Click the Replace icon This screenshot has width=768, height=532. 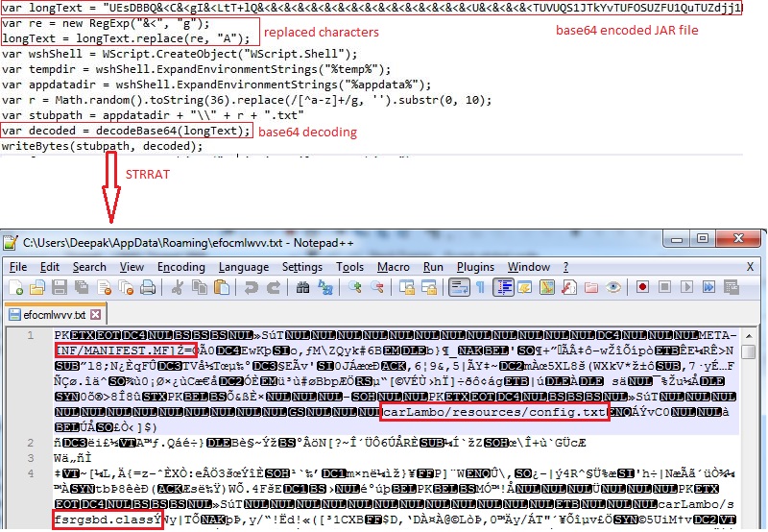(325, 287)
